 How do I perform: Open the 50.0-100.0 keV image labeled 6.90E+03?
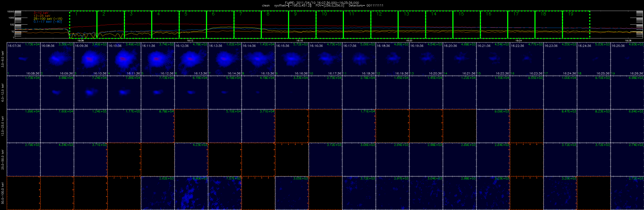tap(191, 193)
